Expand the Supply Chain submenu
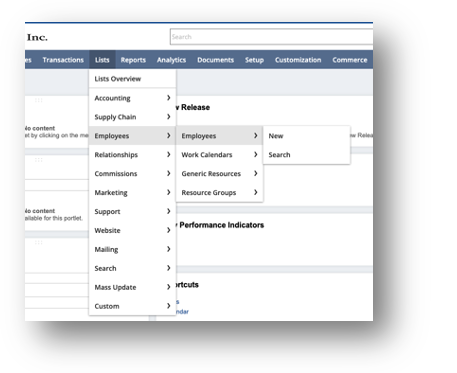 (132, 117)
